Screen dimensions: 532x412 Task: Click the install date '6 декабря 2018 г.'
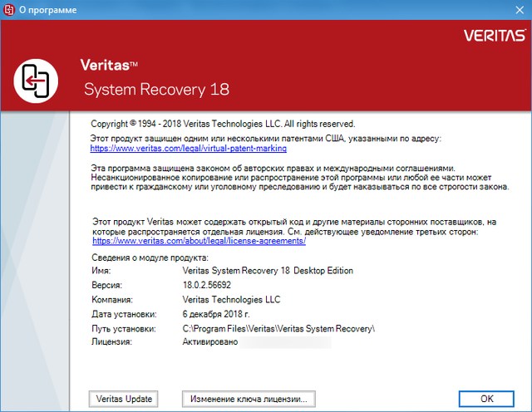[216, 314]
